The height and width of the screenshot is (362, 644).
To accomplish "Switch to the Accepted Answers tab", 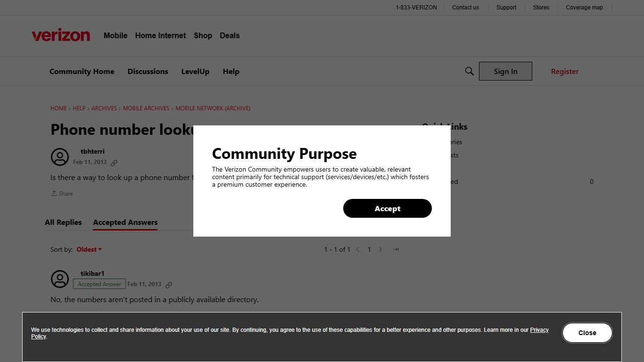I will [125, 222].
